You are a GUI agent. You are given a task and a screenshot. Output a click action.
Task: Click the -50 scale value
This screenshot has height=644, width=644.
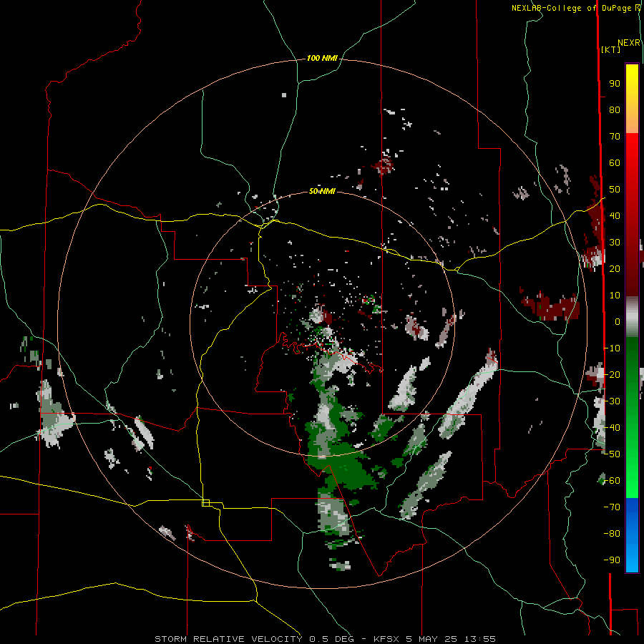[x=613, y=454]
